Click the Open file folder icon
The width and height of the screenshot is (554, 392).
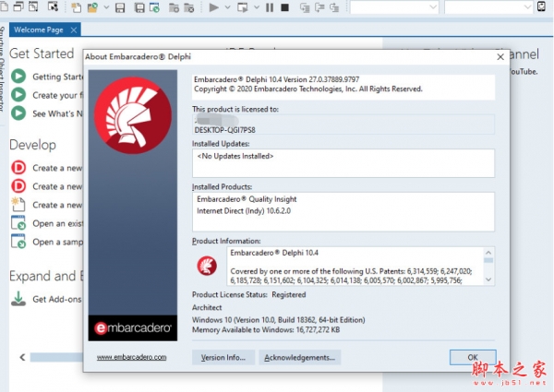pyautogui.click(x=92, y=7)
